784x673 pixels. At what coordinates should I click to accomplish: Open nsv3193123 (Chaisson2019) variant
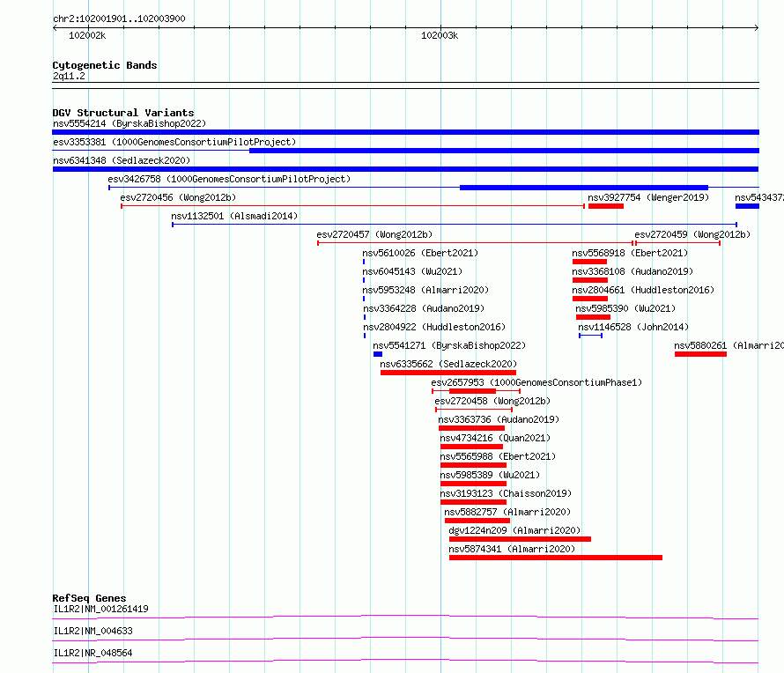[506, 493]
